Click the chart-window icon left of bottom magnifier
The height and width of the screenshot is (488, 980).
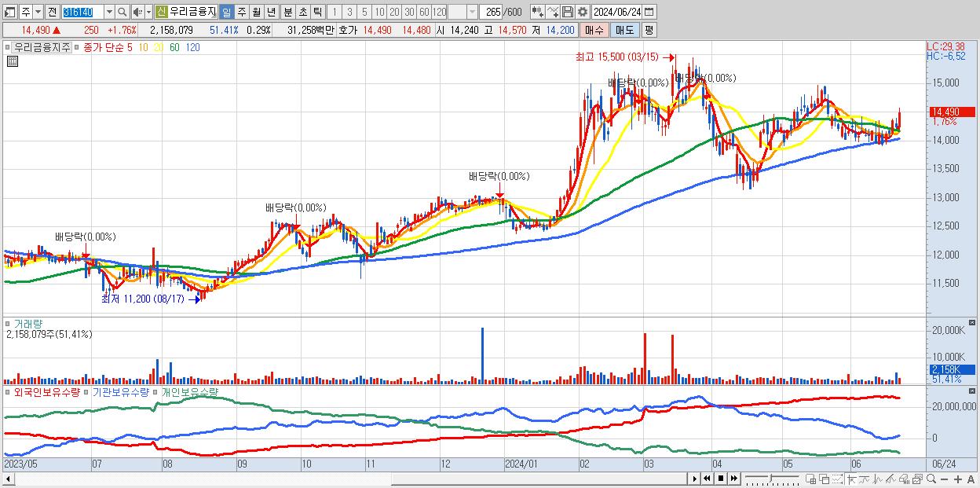[x=918, y=479]
